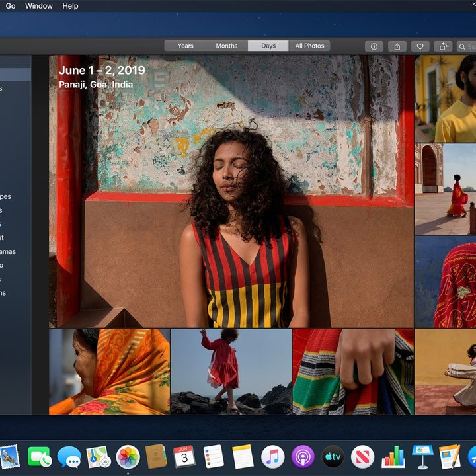The height and width of the screenshot is (476, 476).
Task: Select the Days view tab
Action: pyautogui.click(x=268, y=46)
